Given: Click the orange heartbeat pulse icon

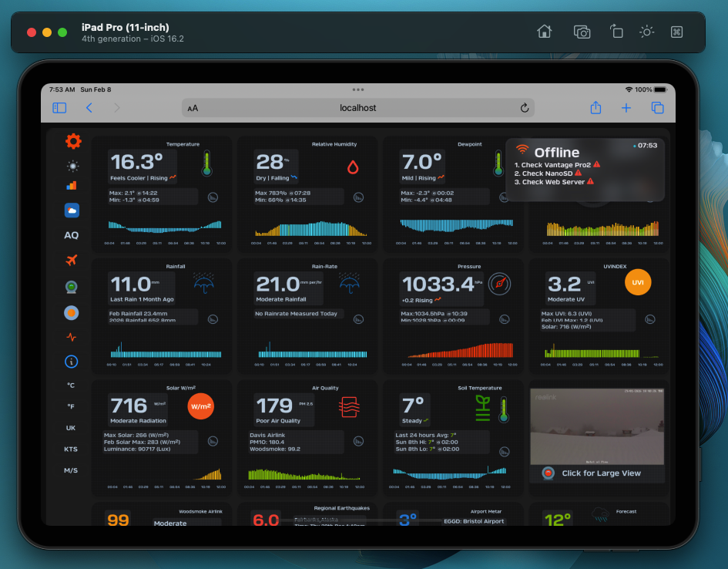Looking at the screenshot, I should pos(72,337).
